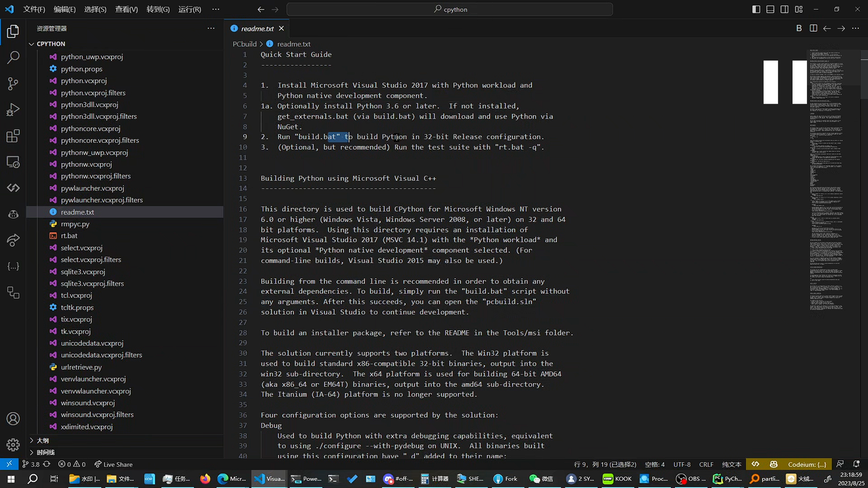Toggle the primary side bar
Viewport: 868px width, 488px height.
(x=756, y=9)
